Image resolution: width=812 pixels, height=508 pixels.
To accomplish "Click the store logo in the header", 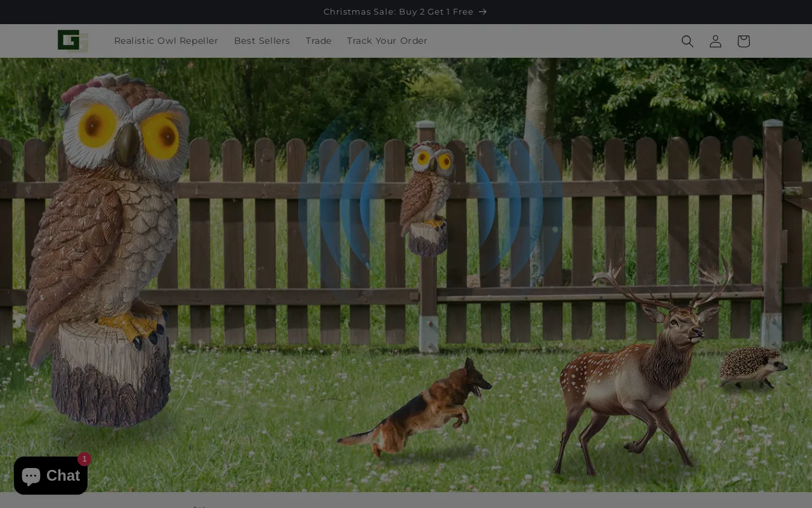I will [72, 41].
